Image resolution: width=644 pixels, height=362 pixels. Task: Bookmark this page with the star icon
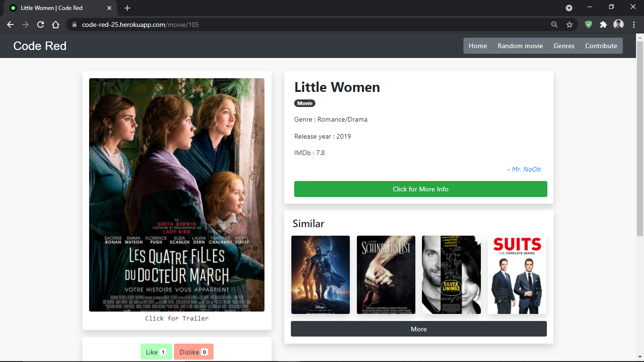(x=570, y=25)
